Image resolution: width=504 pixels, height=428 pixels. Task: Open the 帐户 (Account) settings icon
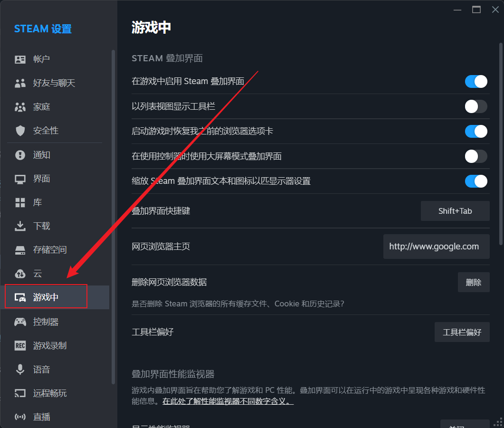point(20,59)
